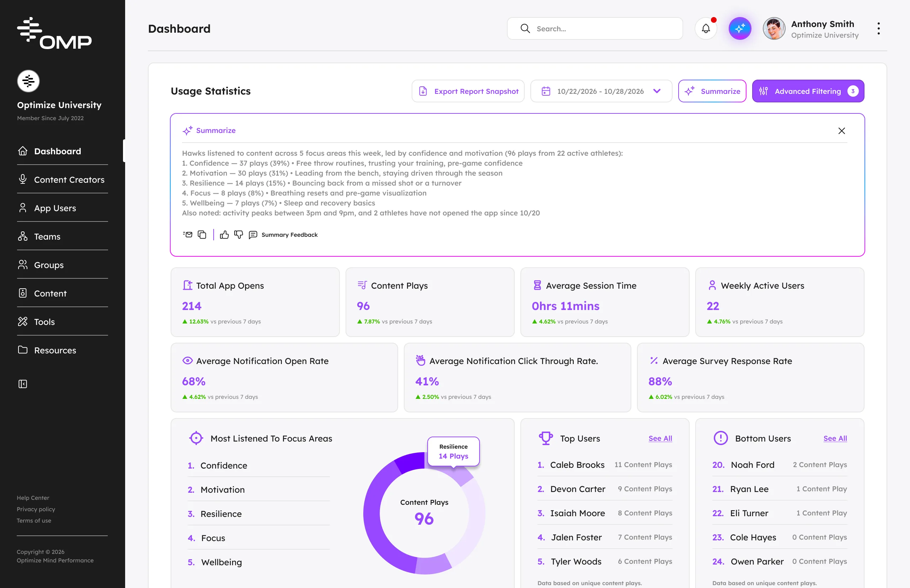Click the Resilience 14 Plays tooltip
Image resolution: width=910 pixels, height=588 pixels.
pyautogui.click(x=453, y=451)
